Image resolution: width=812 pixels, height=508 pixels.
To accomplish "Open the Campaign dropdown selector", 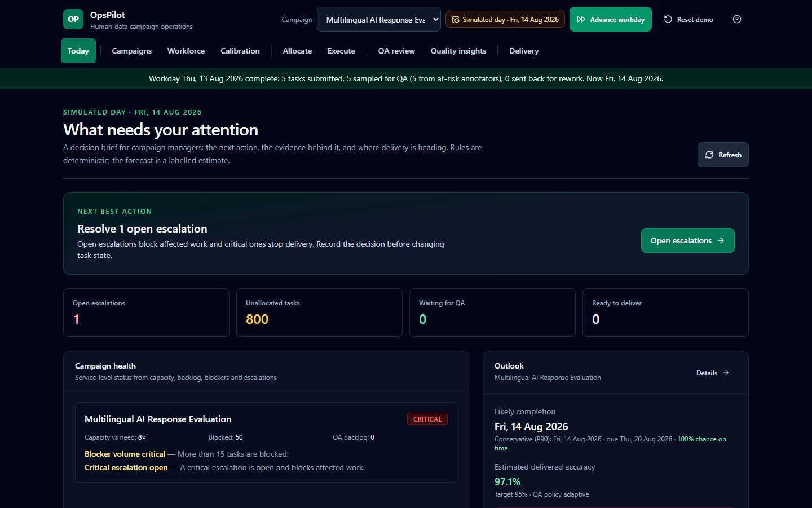I will coord(379,19).
